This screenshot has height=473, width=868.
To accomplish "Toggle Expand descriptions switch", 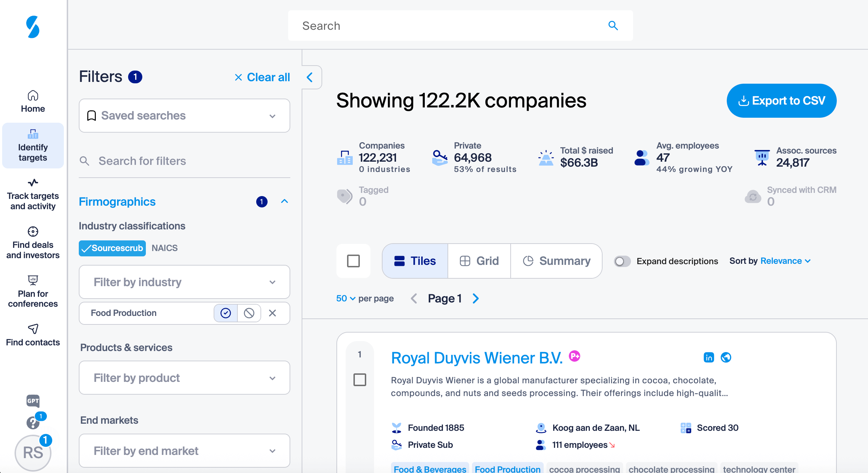I will pos(622,261).
